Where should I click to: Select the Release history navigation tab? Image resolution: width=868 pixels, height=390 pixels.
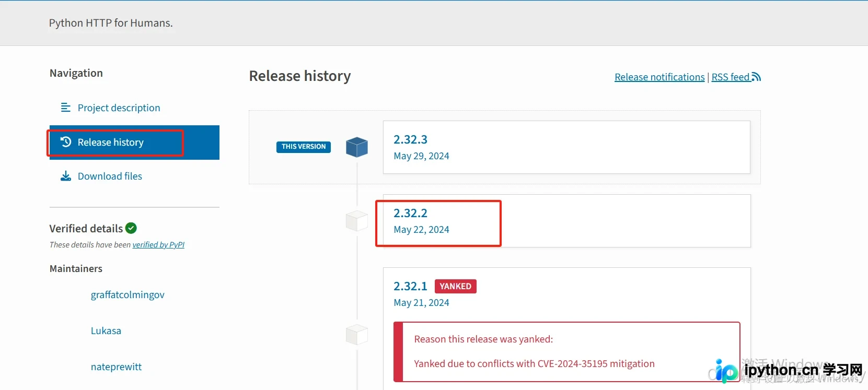point(134,143)
